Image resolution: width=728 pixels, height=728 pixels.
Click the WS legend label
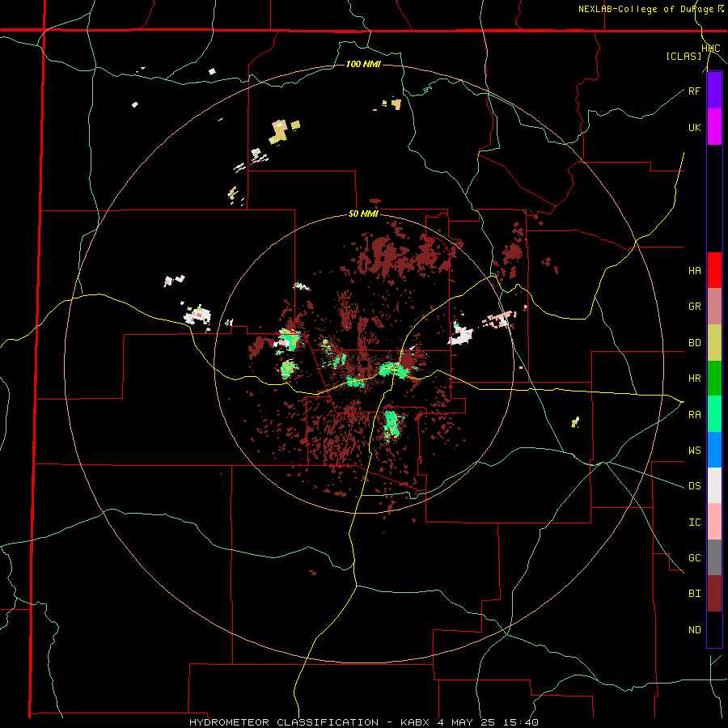694,451
